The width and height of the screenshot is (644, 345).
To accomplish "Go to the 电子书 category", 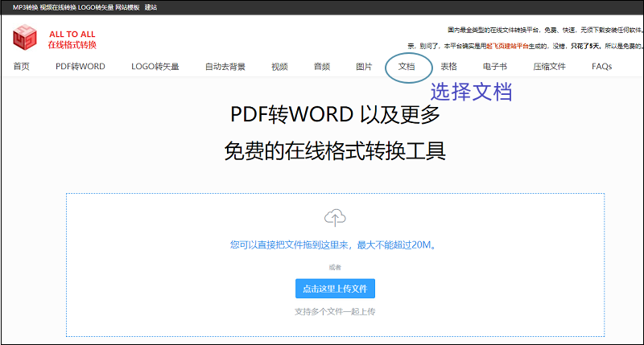I will pyautogui.click(x=495, y=67).
